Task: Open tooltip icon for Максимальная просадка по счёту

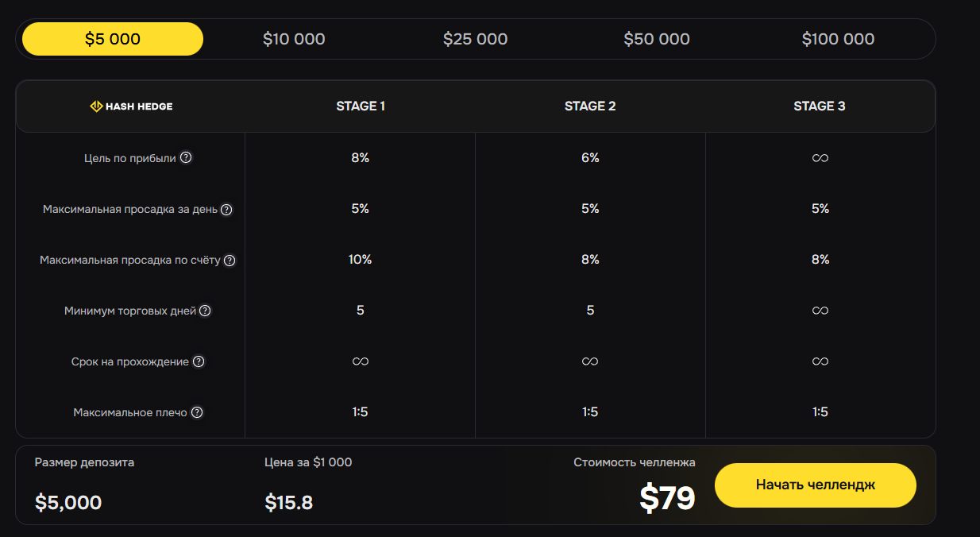Action: click(230, 260)
